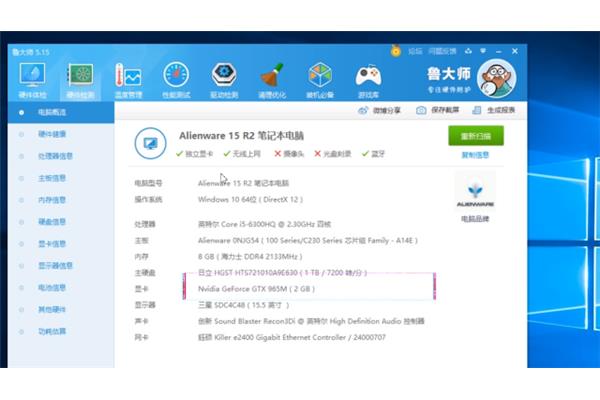The width and height of the screenshot is (600, 400).
Task: Open the 问题反馈 feedback link
Action: [442, 51]
